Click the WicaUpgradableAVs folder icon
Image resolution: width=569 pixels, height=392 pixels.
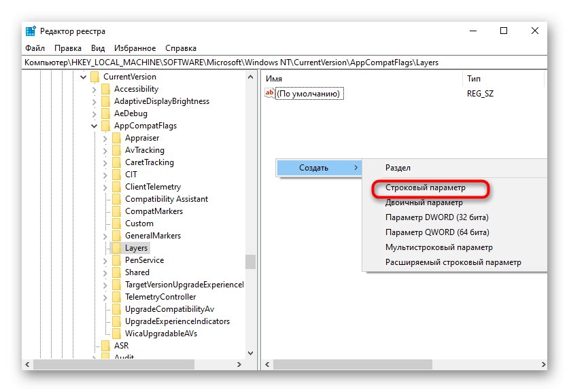pyautogui.click(x=116, y=334)
